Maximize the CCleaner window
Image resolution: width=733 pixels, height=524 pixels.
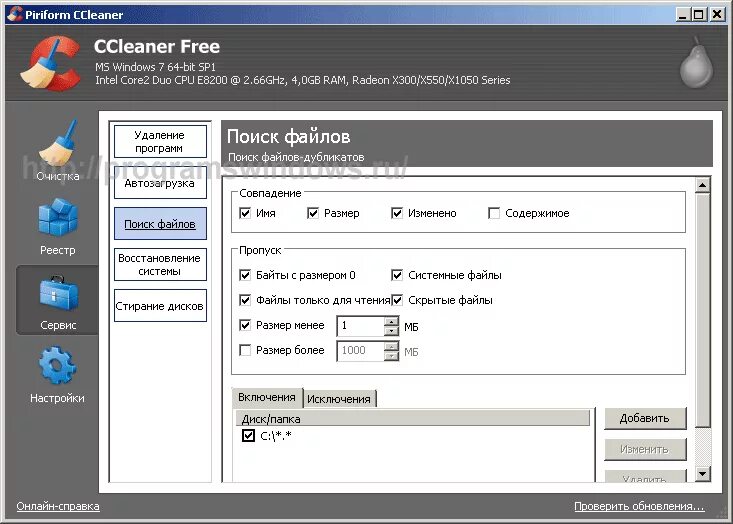(699, 14)
